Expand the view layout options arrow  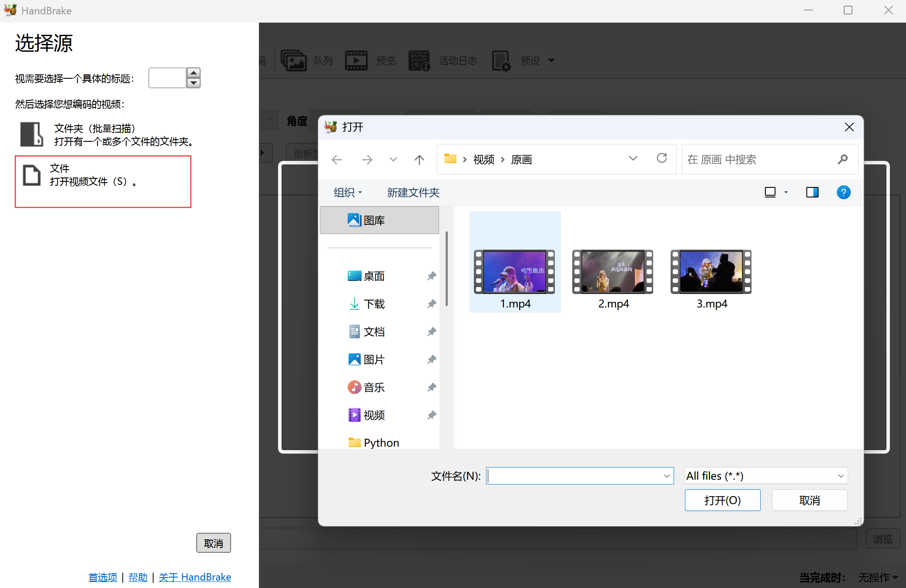pos(786,192)
